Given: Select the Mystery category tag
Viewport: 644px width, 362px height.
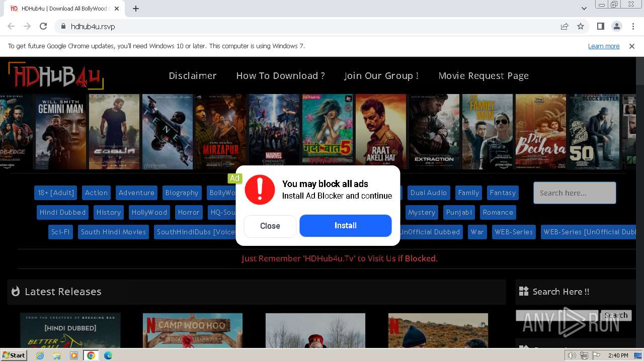Looking at the screenshot, I should tap(422, 212).
